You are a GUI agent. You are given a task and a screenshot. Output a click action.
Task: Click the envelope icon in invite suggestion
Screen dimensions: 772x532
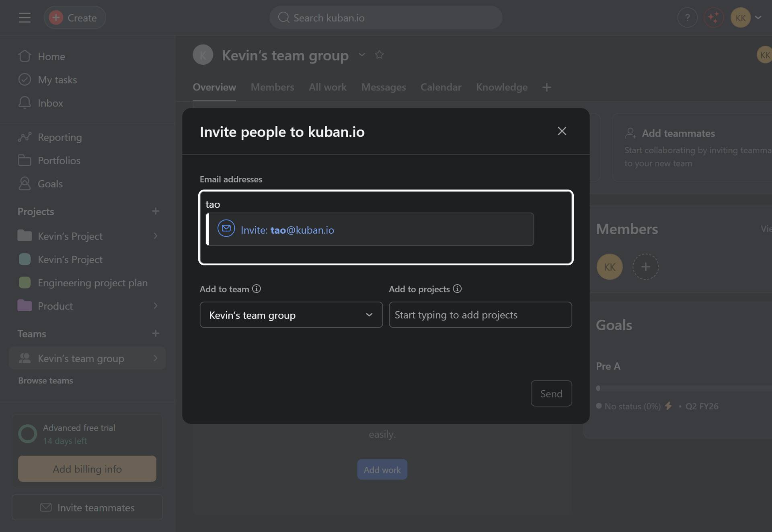[226, 228]
